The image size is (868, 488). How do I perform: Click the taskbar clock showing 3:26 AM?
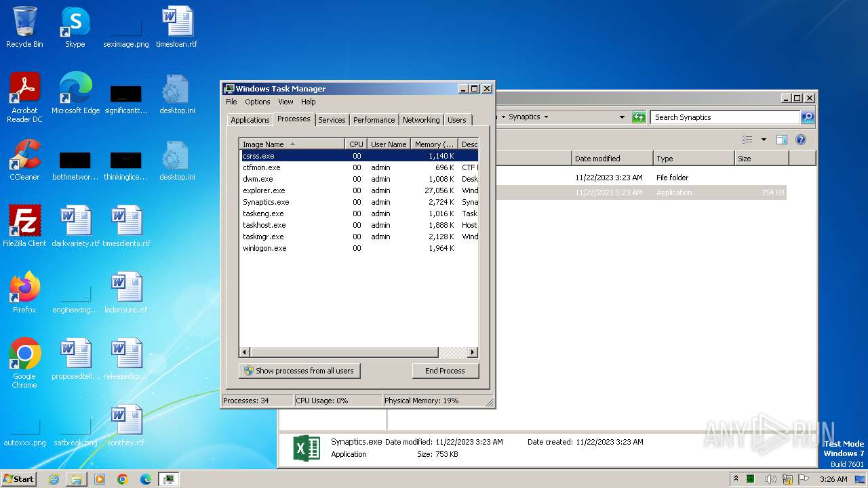click(833, 479)
